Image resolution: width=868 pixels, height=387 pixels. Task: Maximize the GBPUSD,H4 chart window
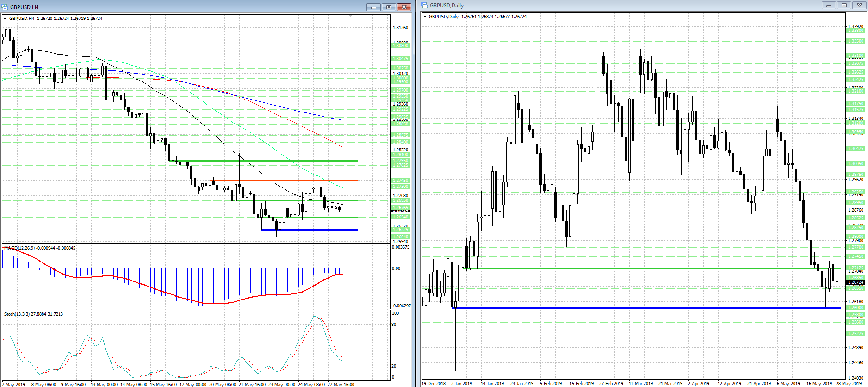click(x=389, y=7)
